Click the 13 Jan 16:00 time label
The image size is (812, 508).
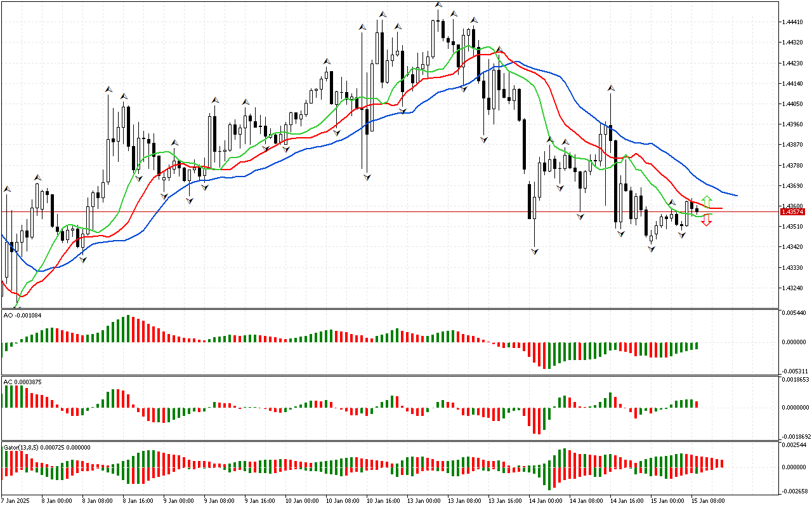[505, 500]
